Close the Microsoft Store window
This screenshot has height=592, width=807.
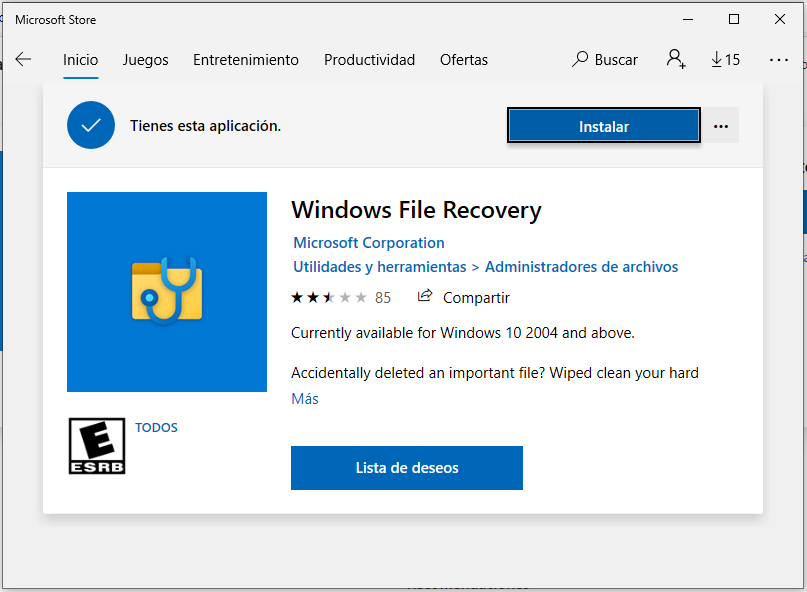tap(780, 20)
